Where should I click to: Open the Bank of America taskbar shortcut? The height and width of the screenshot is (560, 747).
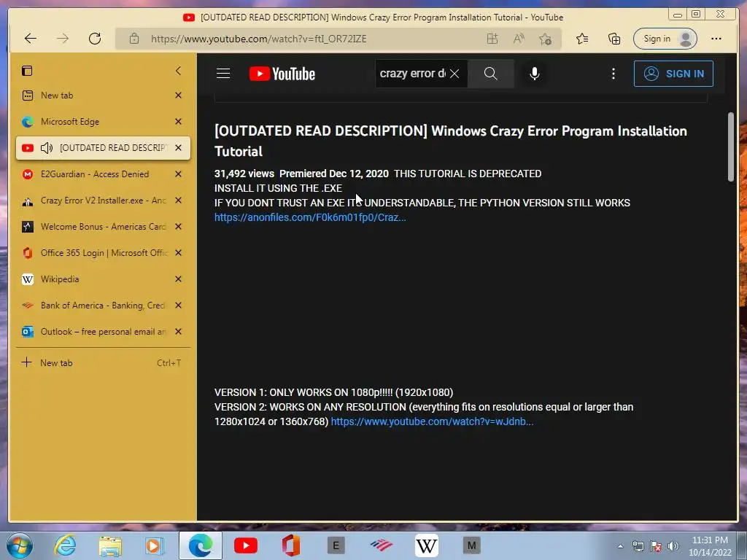pyautogui.click(x=381, y=545)
